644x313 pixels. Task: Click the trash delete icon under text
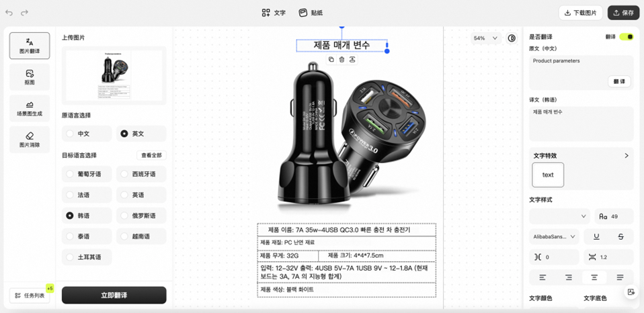click(341, 60)
